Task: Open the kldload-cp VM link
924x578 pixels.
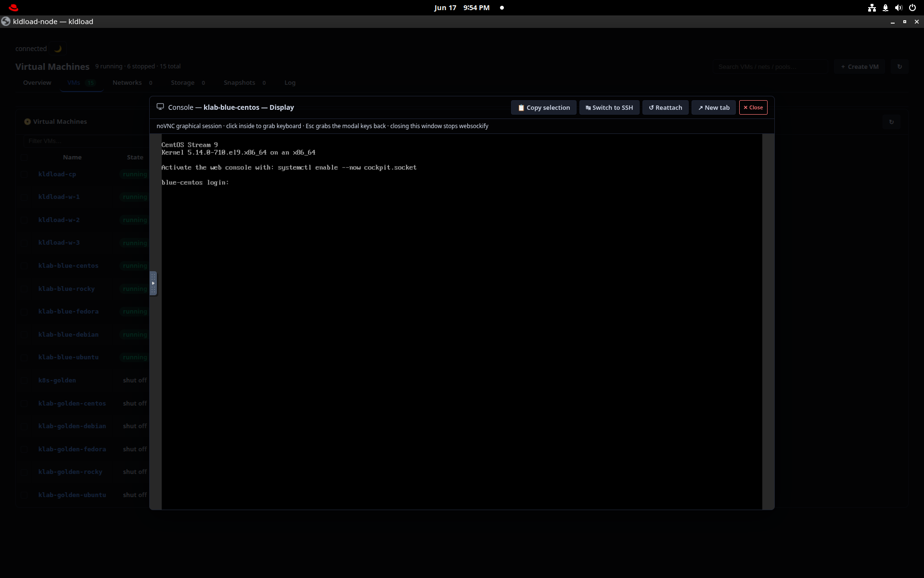Action: pos(57,174)
